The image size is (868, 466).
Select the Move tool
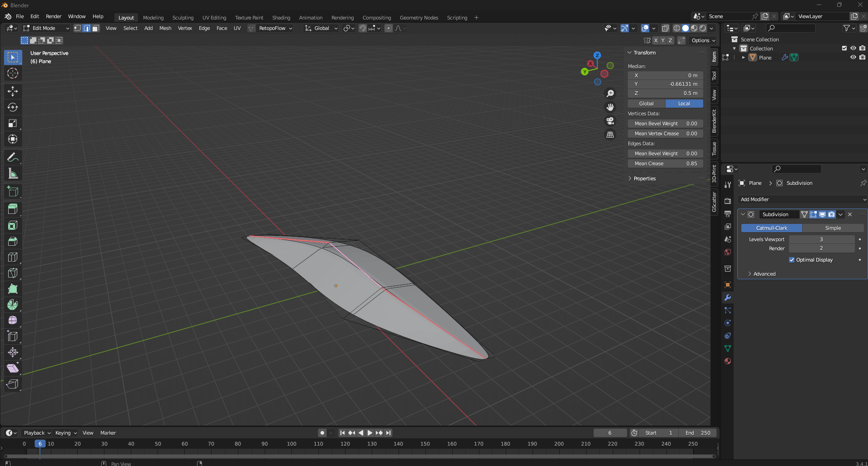point(13,91)
